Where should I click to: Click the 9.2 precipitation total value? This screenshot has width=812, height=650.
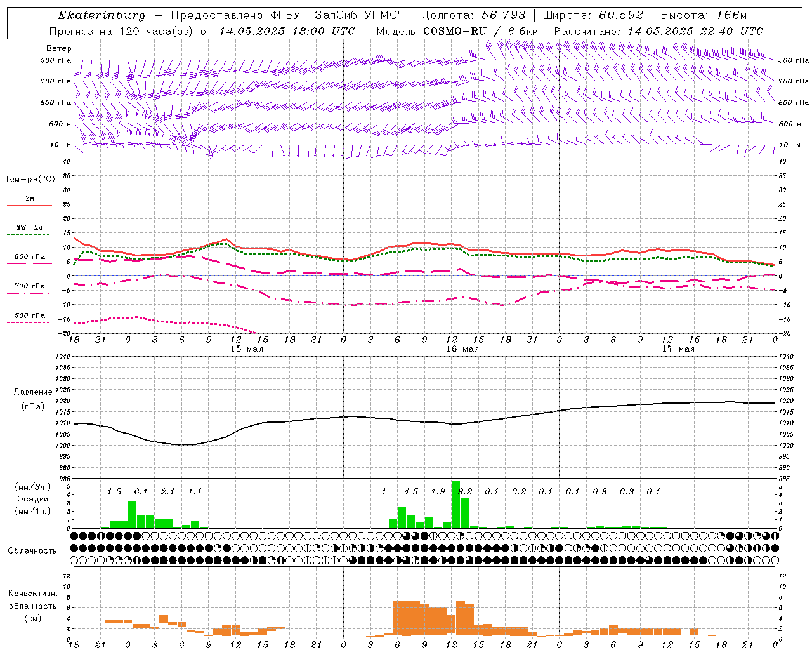(466, 492)
